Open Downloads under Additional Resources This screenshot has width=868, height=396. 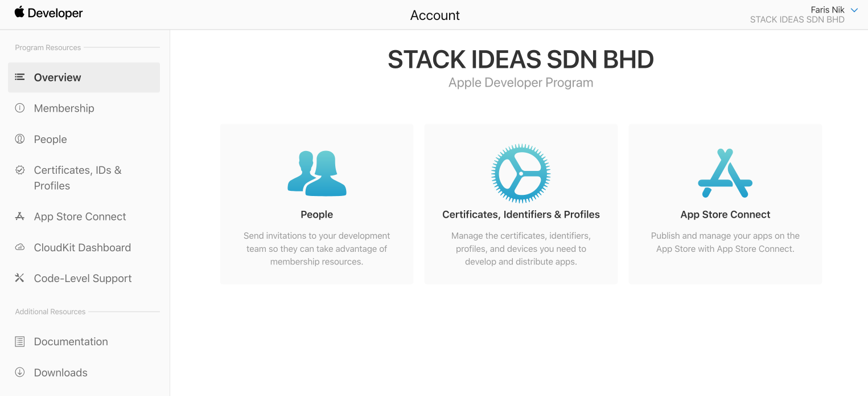pyautogui.click(x=61, y=372)
